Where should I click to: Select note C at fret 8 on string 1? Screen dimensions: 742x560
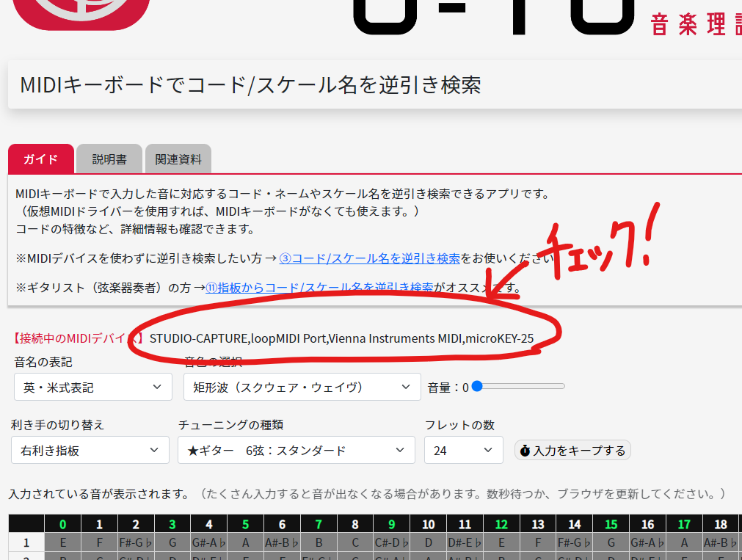(355, 542)
